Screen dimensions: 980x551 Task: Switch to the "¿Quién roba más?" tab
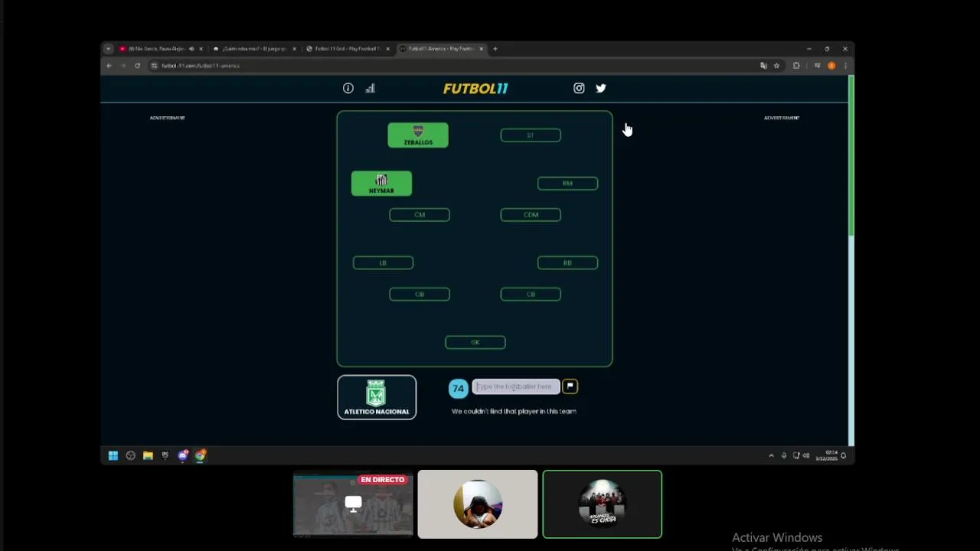click(254, 49)
